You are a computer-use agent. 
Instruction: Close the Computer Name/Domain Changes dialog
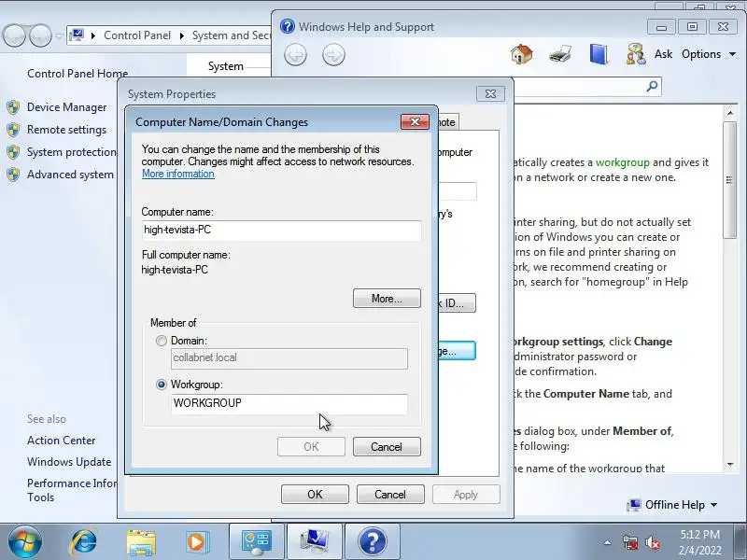[x=415, y=122]
